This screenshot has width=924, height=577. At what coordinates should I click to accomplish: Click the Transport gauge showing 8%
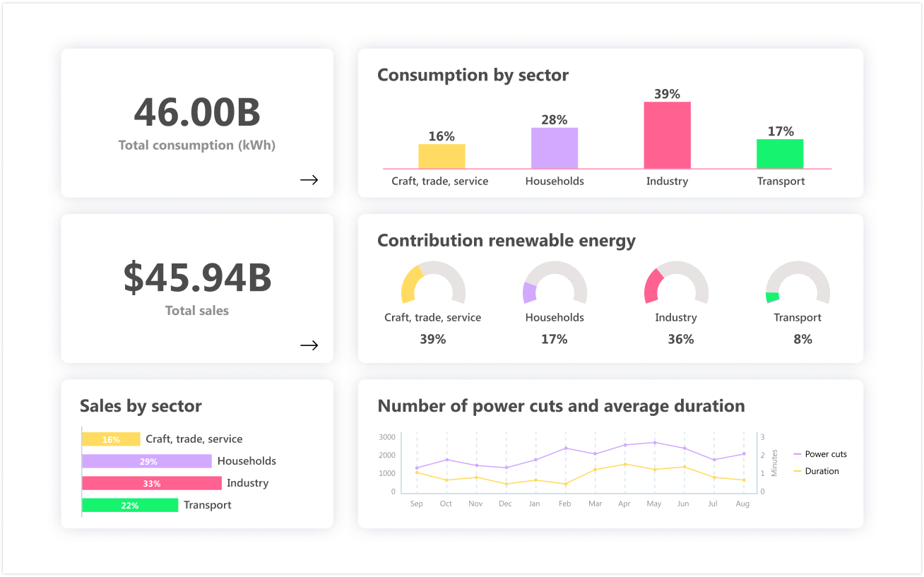(x=798, y=284)
